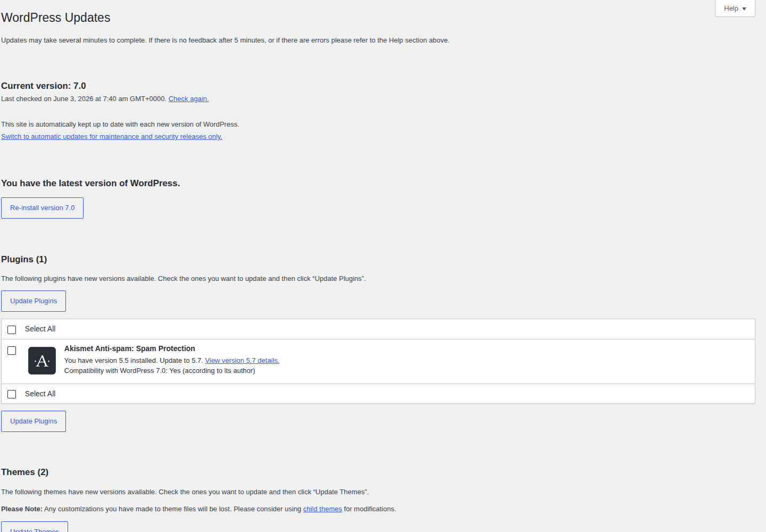Select the Akismet Anti-spam: Spam Protection title

[130, 348]
